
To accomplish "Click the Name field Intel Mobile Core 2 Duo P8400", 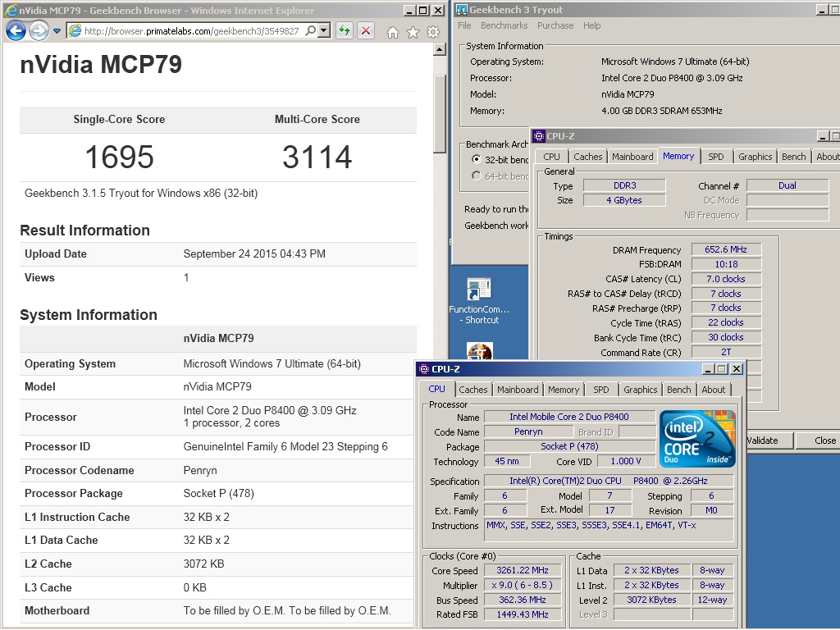I will click(x=569, y=417).
